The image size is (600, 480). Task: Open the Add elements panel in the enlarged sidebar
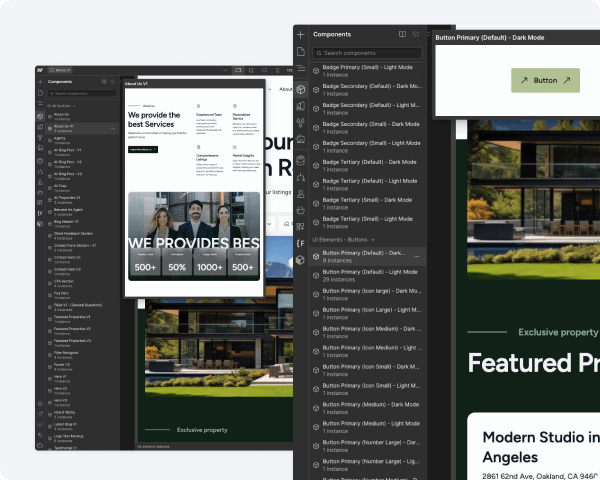300,35
